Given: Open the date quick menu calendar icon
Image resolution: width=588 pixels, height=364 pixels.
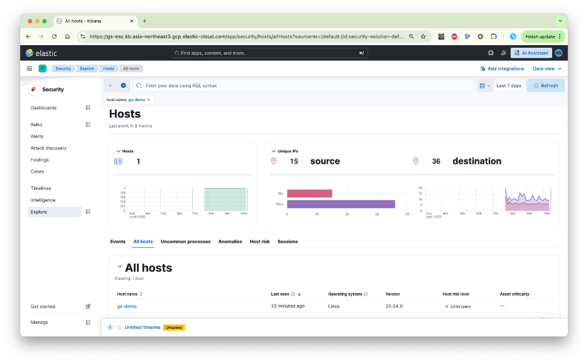Looking at the screenshot, I should click(485, 86).
